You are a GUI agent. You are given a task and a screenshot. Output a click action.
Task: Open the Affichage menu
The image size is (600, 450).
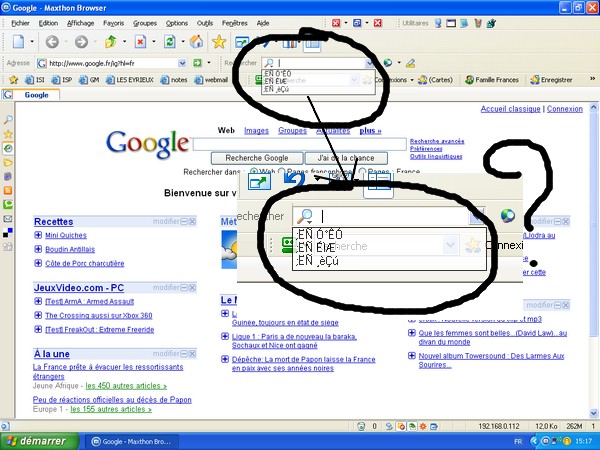[x=80, y=23]
